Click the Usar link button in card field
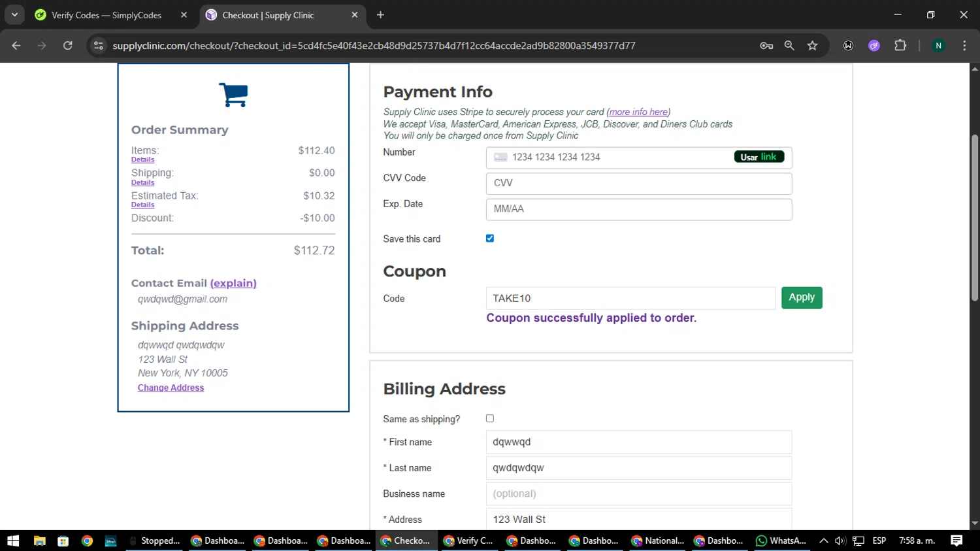This screenshot has width=980, height=551. (759, 157)
